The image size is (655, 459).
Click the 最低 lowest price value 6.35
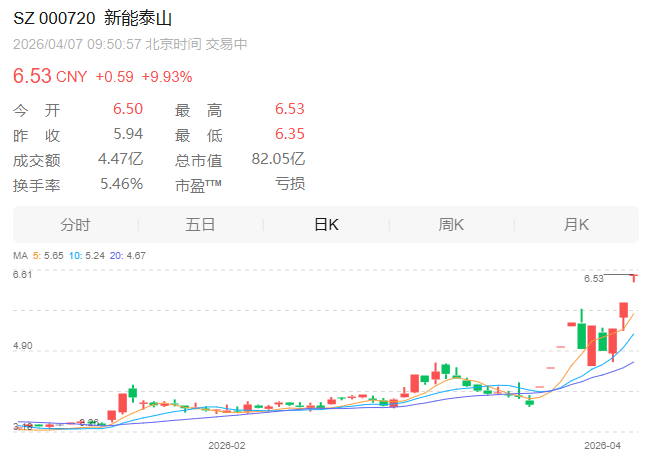pyautogui.click(x=288, y=134)
